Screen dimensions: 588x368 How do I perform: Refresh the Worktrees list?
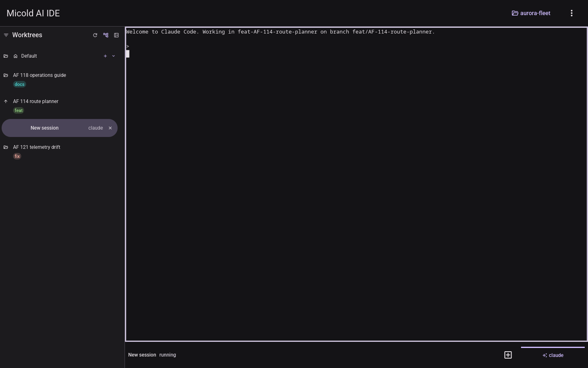[95, 35]
